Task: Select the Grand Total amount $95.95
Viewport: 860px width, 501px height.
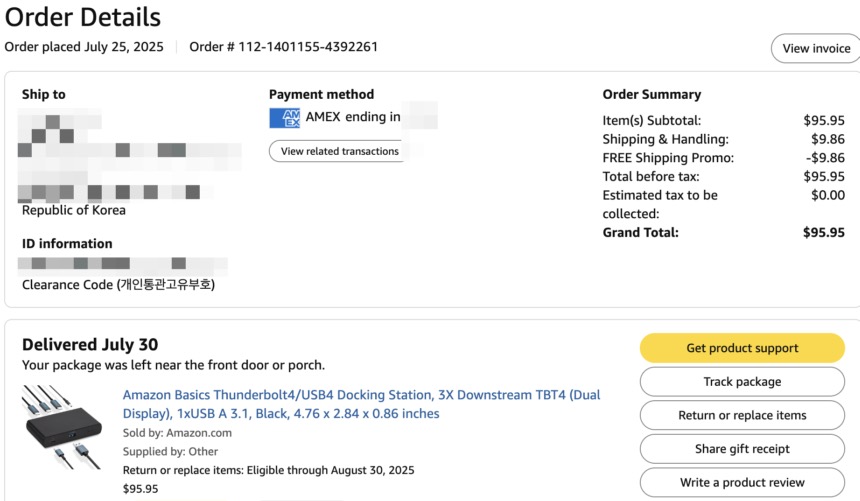Action: coord(823,233)
